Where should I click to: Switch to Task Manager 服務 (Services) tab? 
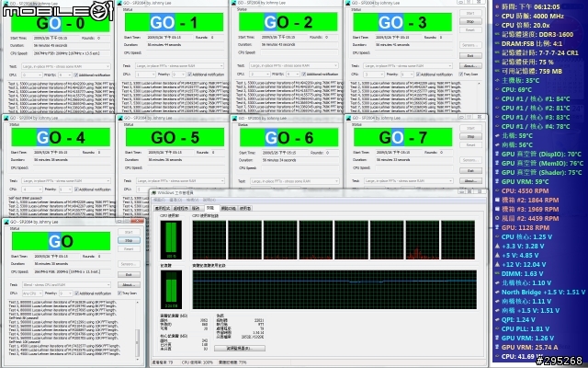pyautogui.click(x=196, y=208)
